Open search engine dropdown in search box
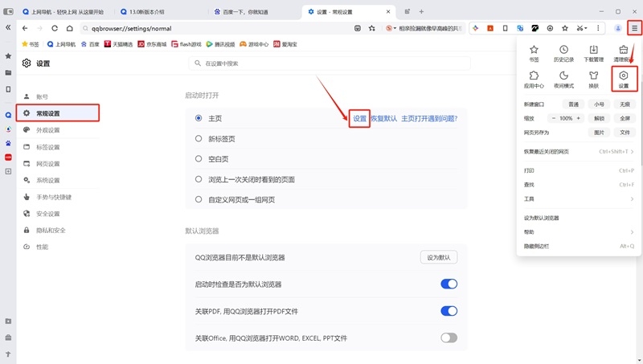Screen dimensions: 643x364 pos(395,28)
